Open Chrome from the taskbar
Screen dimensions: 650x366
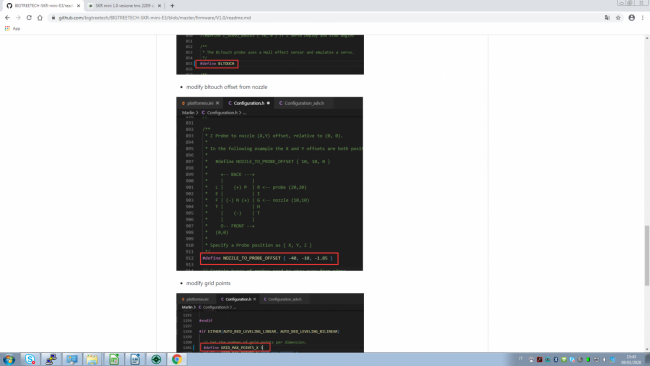pyautogui.click(x=177, y=359)
